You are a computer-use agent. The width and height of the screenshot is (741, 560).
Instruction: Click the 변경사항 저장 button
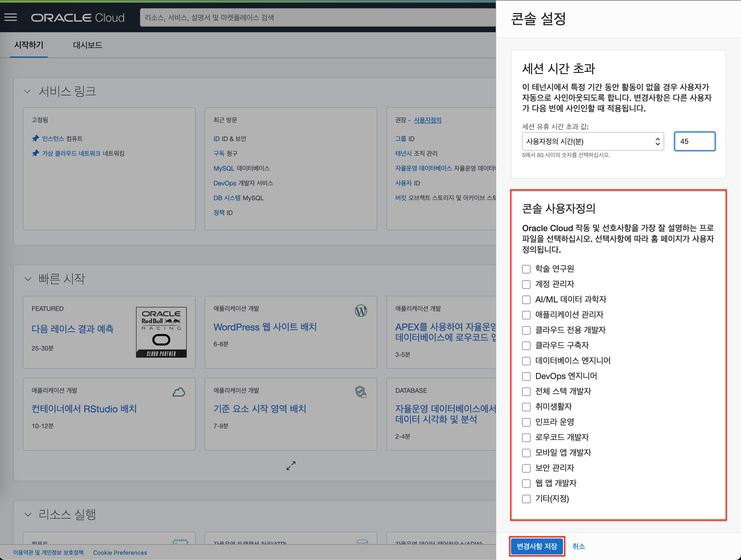537,546
